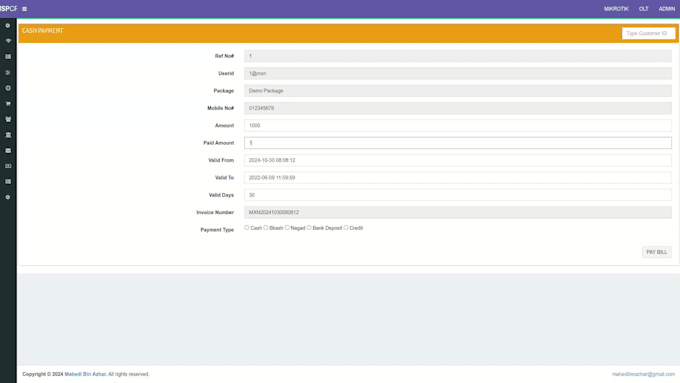
Task: Click the Valid From date field
Action: point(458,160)
